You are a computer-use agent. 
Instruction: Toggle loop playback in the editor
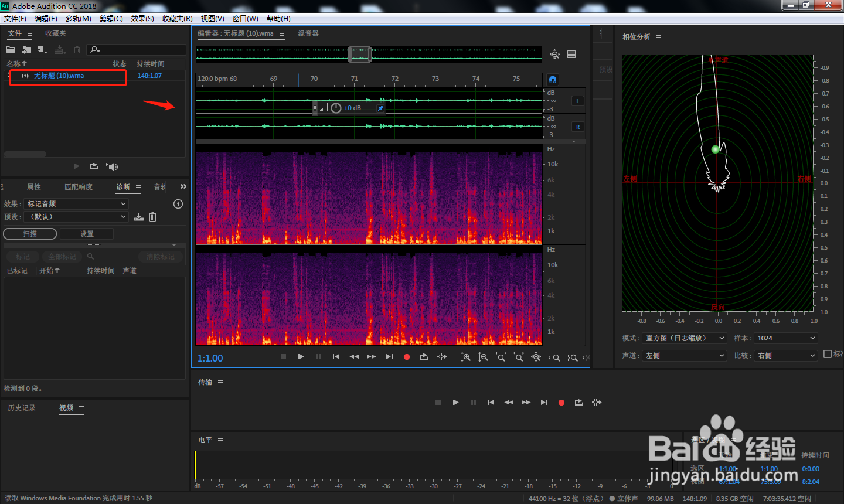point(424,357)
